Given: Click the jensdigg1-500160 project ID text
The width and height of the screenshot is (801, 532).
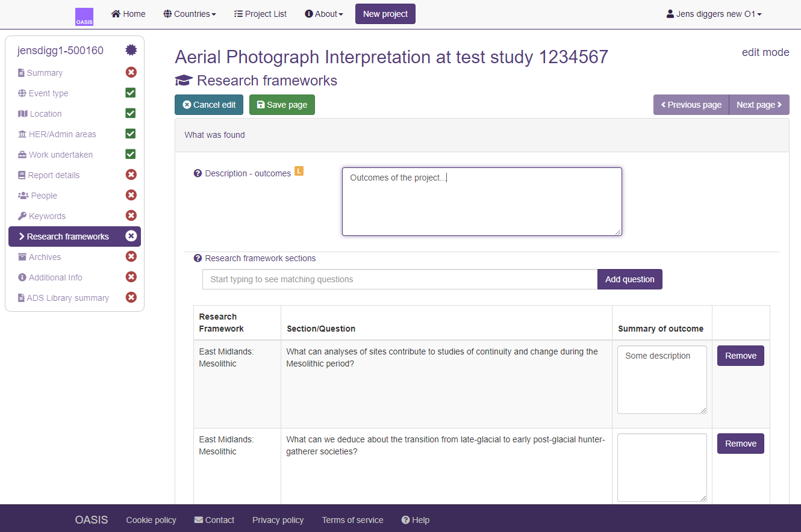Looking at the screenshot, I should coord(60,51).
